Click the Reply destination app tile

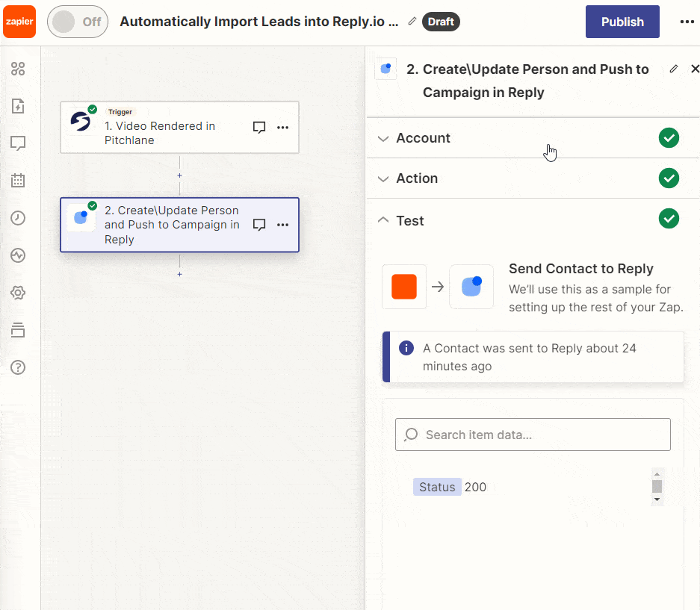coord(471,287)
